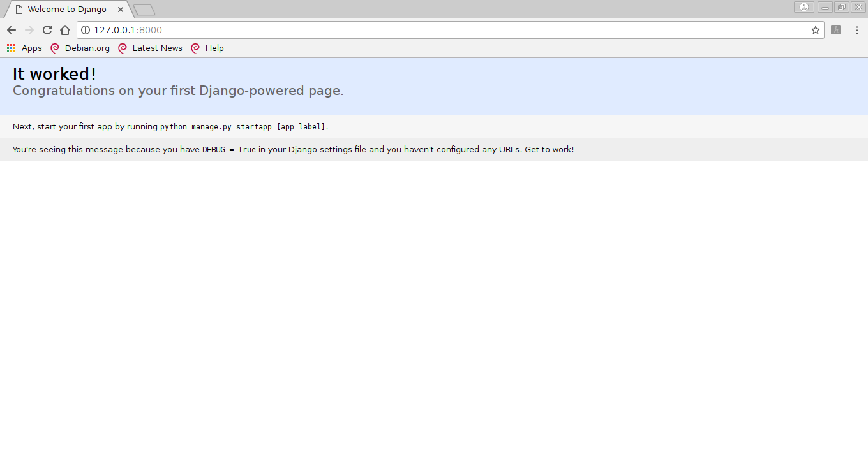
Task: Click the 'It worked!' heading
Action: pos(54,74)
